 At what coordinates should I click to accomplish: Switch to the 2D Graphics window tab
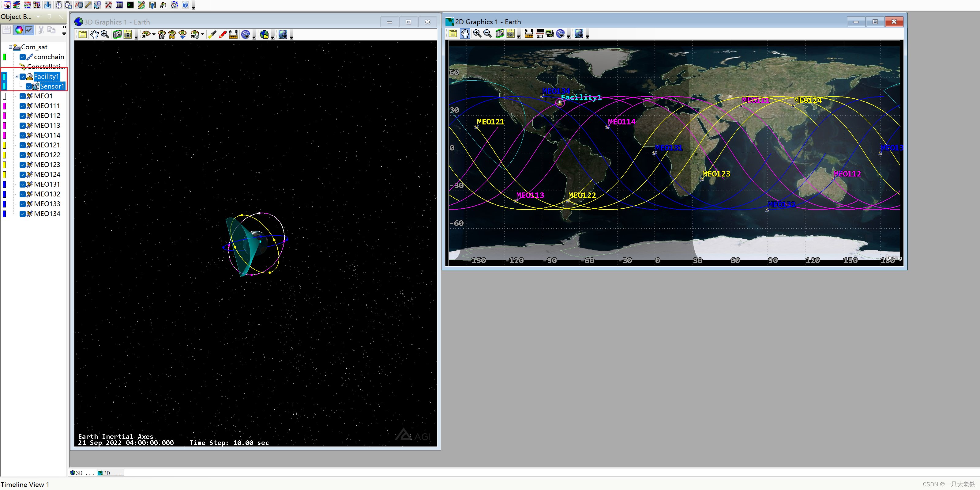pos(110,473)
